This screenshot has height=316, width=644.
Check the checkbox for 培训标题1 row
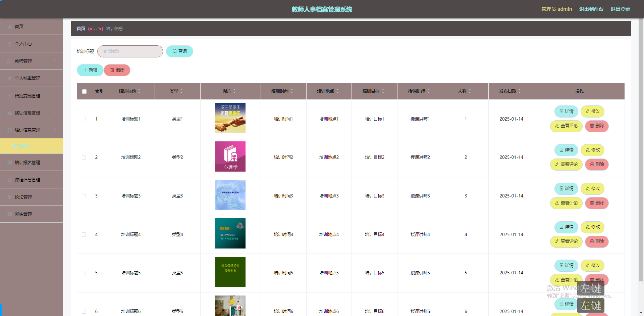[84, 119]
